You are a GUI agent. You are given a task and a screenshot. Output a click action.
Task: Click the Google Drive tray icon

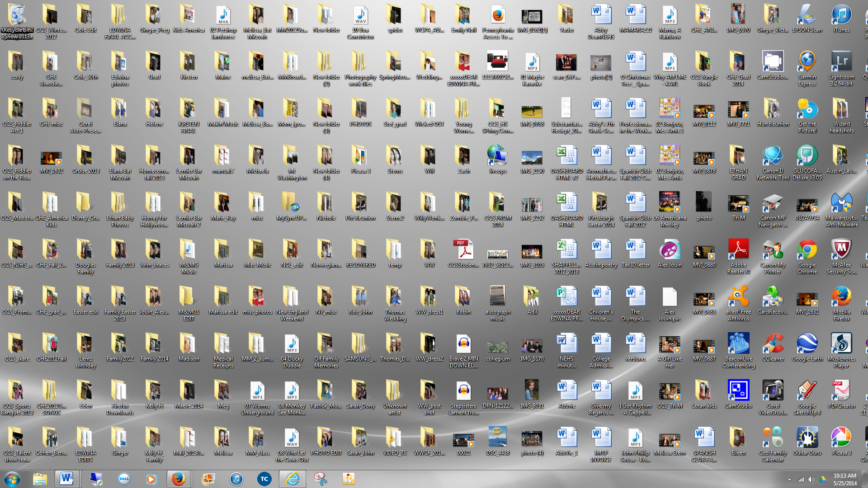tap(822, 479)
